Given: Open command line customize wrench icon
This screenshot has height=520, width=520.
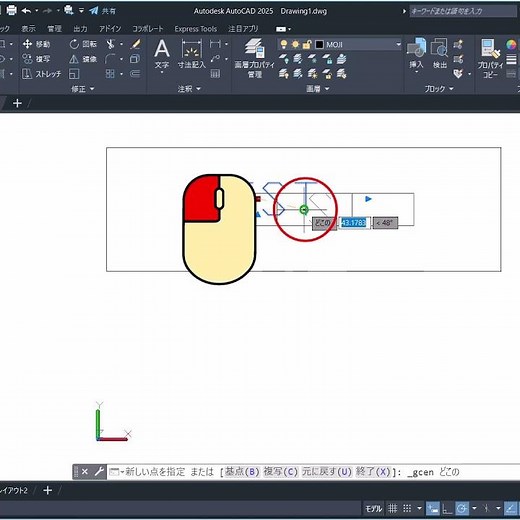Looking at the screenshot, I should [99, 472].
